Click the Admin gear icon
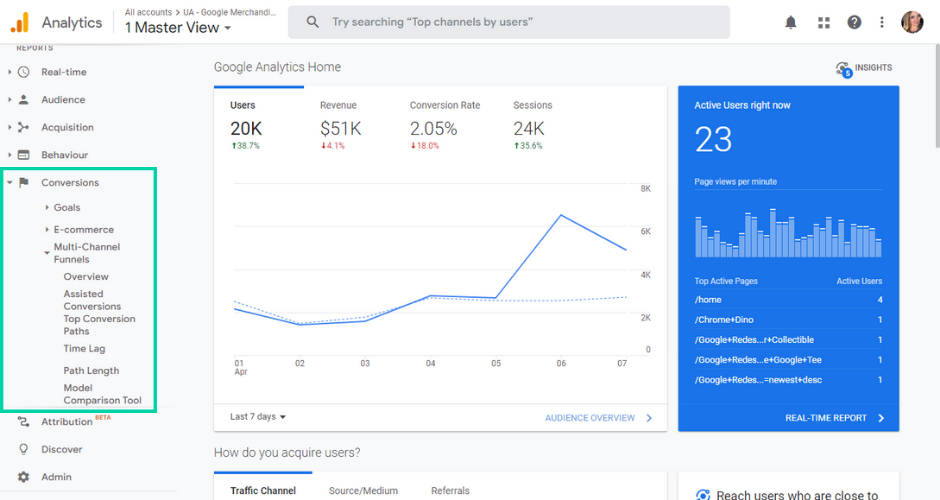Image resolution: width=940 pixels, height=500 pixels. pos(24,477)
